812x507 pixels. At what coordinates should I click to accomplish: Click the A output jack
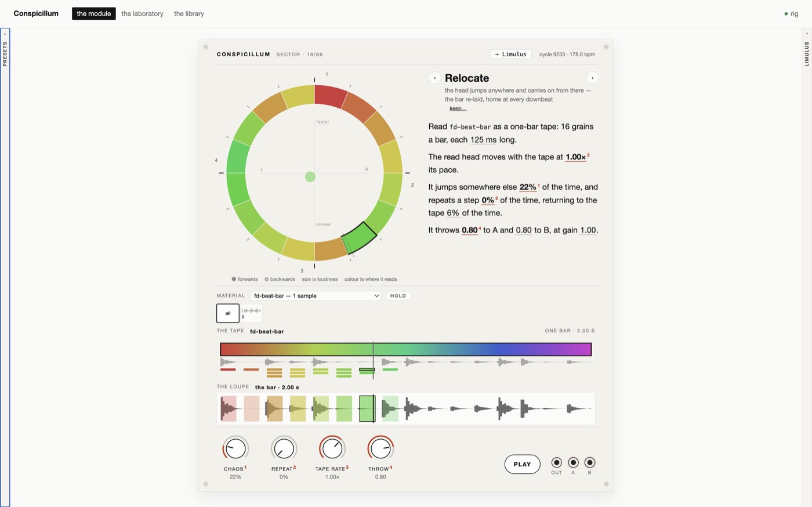point(573,462)
